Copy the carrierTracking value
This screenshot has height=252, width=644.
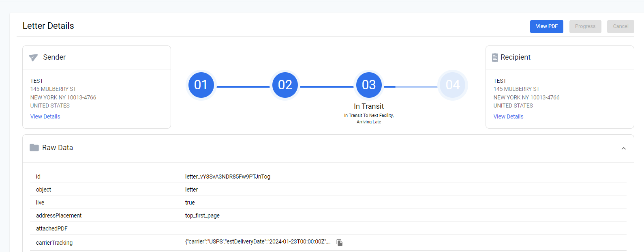(x=340, y=243)
